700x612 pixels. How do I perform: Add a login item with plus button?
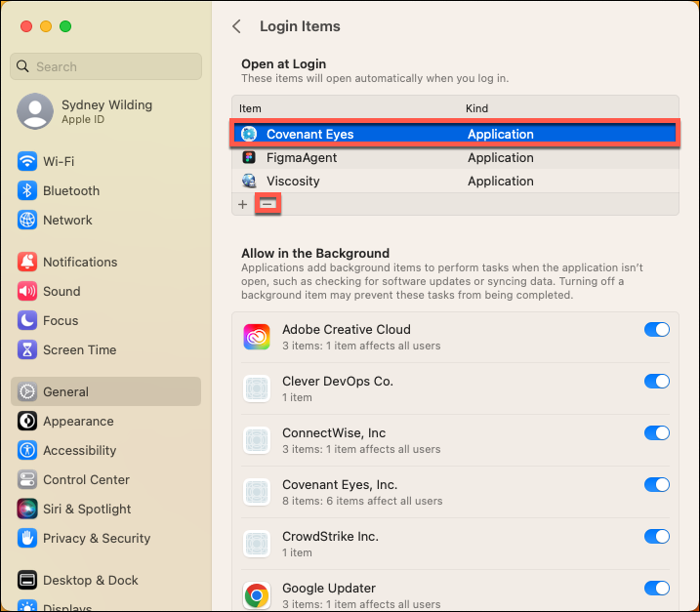coord(242,204)
